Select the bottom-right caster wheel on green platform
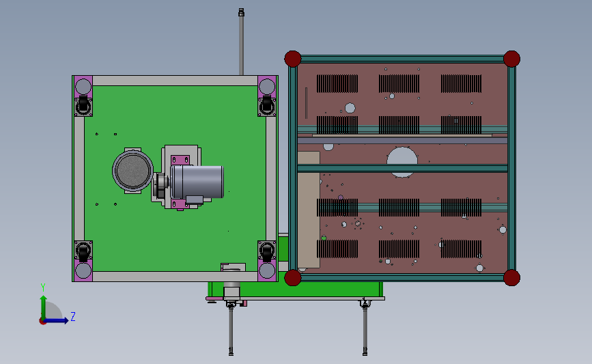Viewport: 592px width, 364px height. pyautogui.click(x=266, y=251)
